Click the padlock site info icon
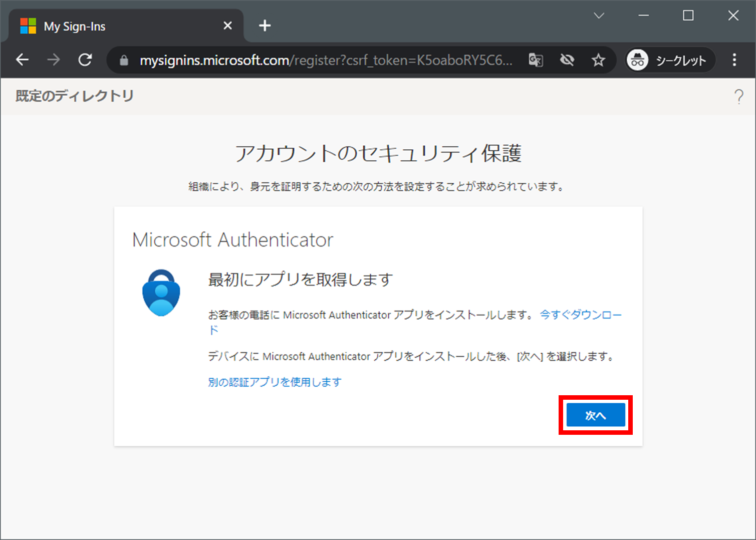Screen dimensions: 756x540 [124, 61]
